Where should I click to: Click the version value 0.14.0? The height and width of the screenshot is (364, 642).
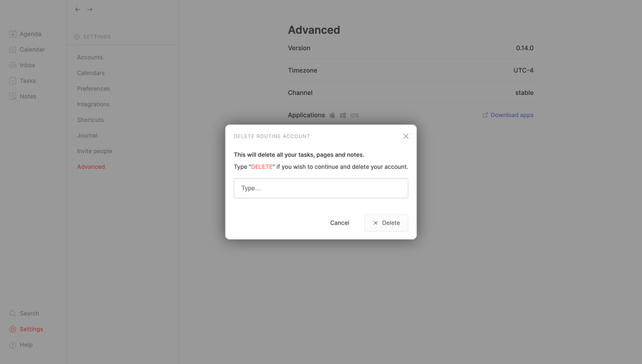point(524,48)
